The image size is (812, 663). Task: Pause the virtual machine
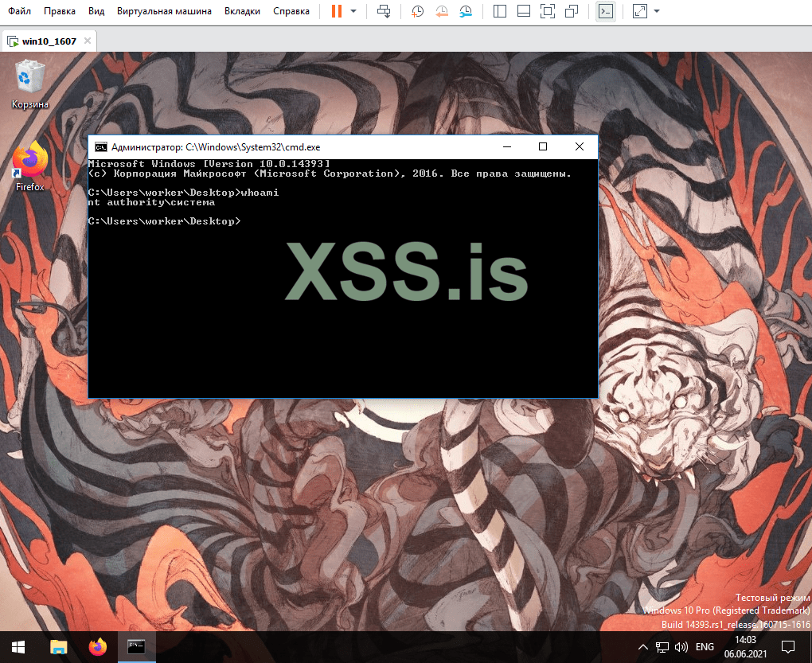[337, 11]
